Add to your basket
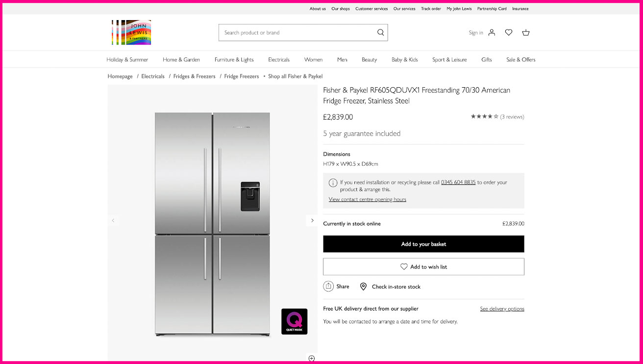The height and width of the screenshot is (364, 643). 423,244
